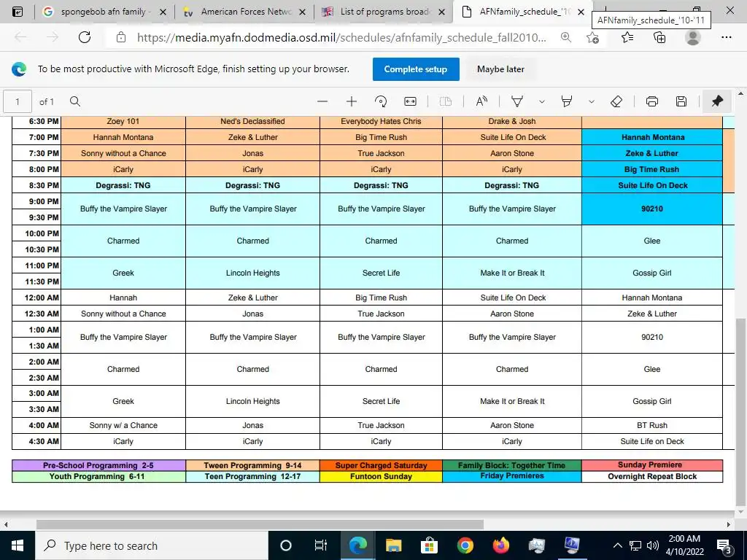Screen dimensions: 747x560
Task: Open Task View
Action: pos(321,545)
